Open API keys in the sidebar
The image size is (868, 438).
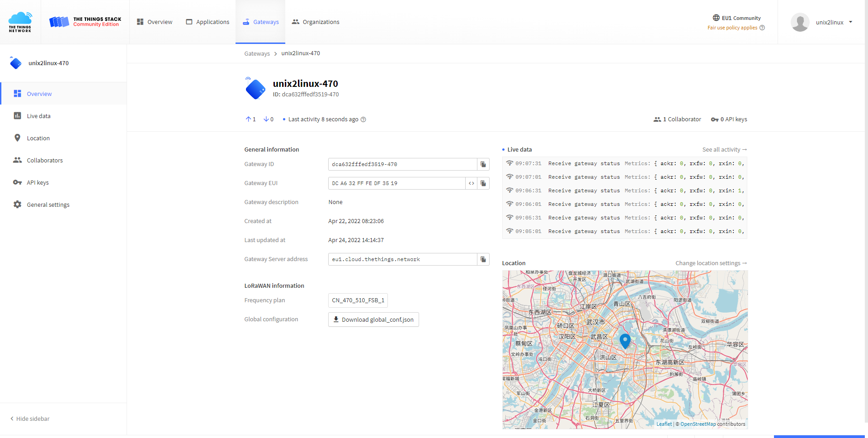[63, 182]
